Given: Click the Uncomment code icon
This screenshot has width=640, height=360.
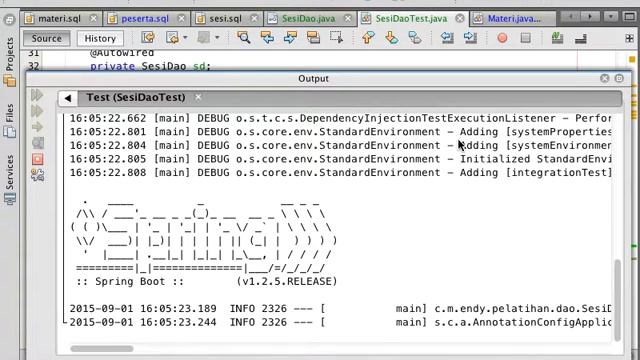Looking at the screenshot, I should pos(580,38).
